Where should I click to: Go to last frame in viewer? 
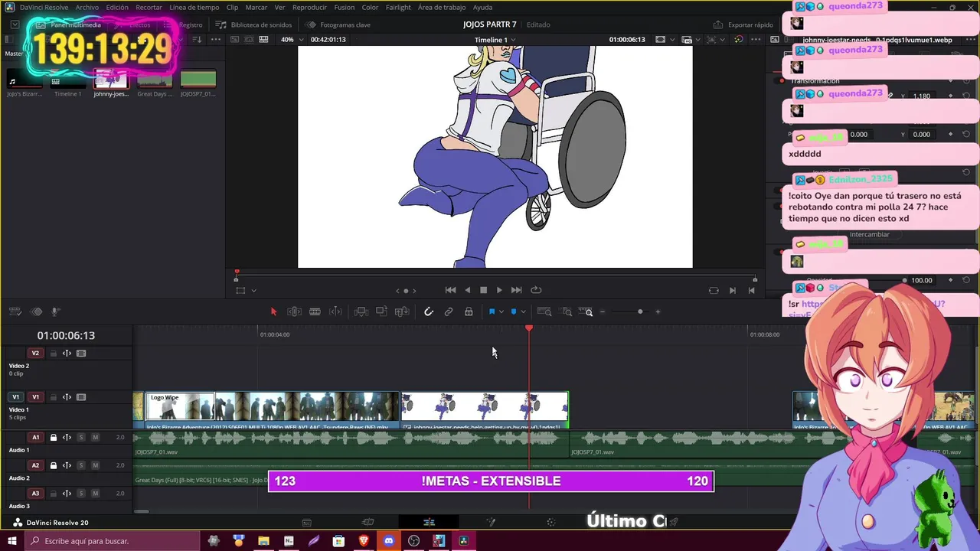point(516,290)
